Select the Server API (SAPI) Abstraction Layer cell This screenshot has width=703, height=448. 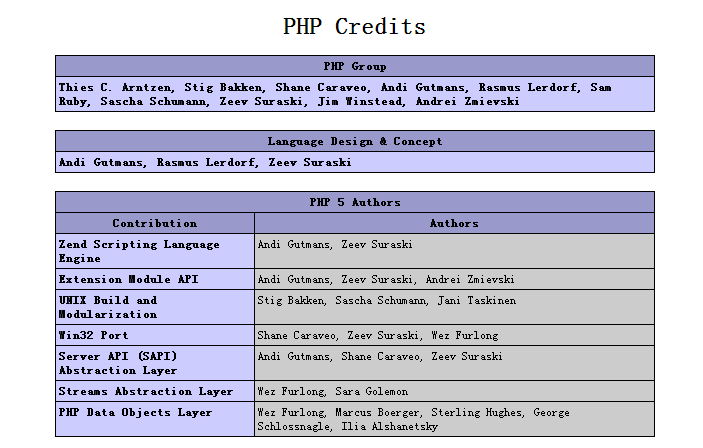click(x=155, y=363)
